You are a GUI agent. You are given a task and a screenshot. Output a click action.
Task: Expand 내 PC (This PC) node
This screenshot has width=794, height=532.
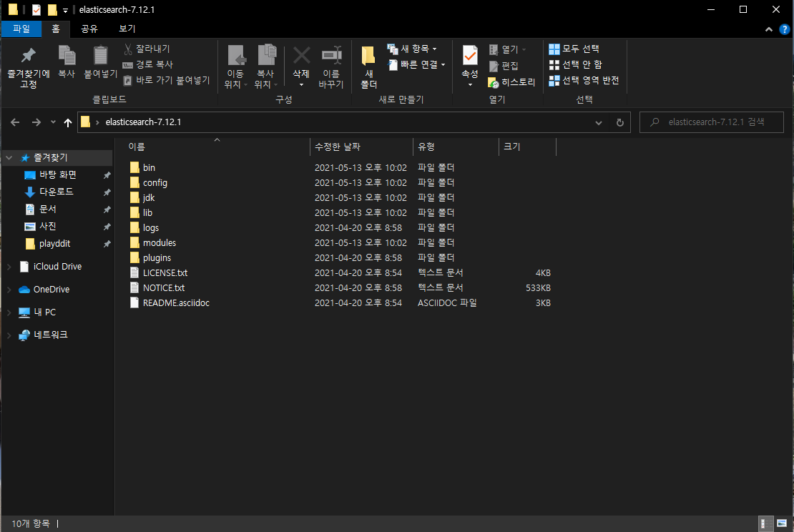pyautogui.click(x=9, y=312)
